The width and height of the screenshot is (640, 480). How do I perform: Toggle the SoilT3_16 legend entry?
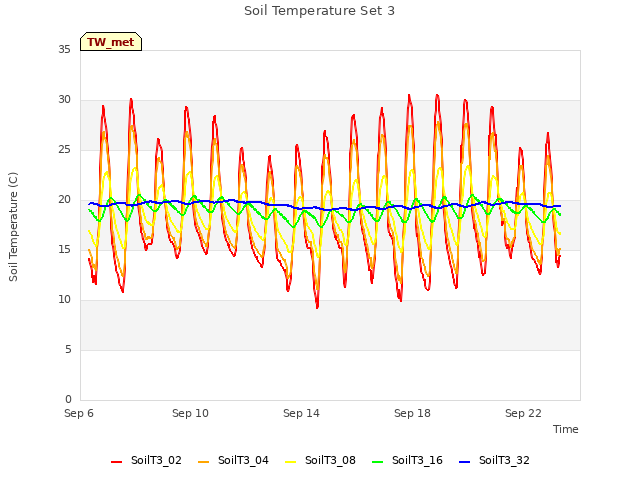pos(407,460)
